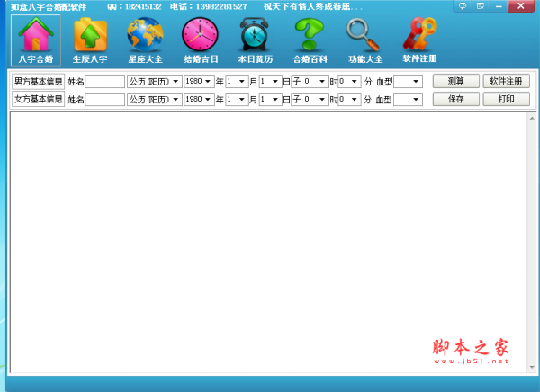540x392 pixels.
Task: Open the 功能大全 magnifier icon
Action: point(365,40)
